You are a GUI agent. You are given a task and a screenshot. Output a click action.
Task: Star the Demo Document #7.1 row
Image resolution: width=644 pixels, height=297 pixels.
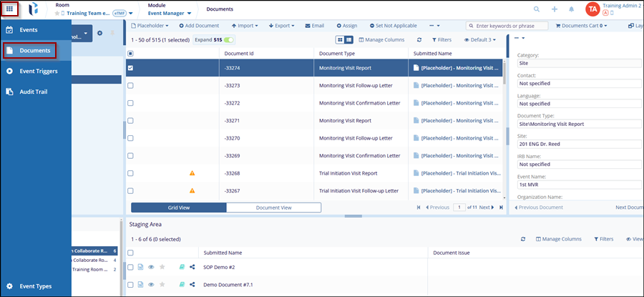click(x=162, y=284)
